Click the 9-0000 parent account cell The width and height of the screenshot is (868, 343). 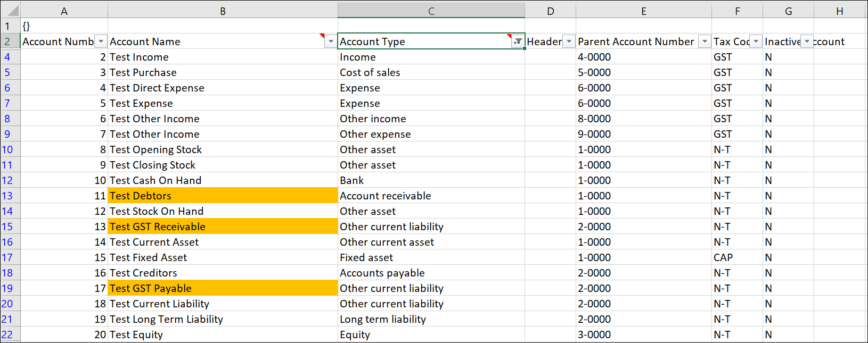[643, 134]
